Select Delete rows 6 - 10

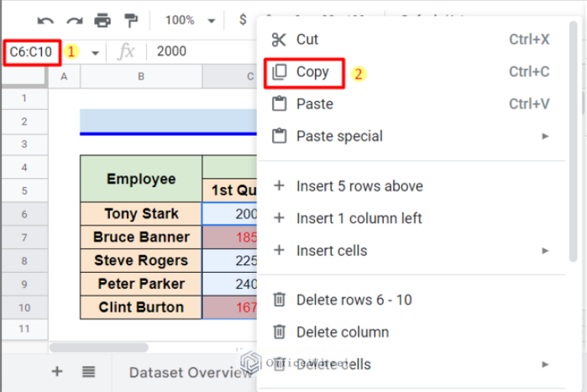[x=353, y=300]
